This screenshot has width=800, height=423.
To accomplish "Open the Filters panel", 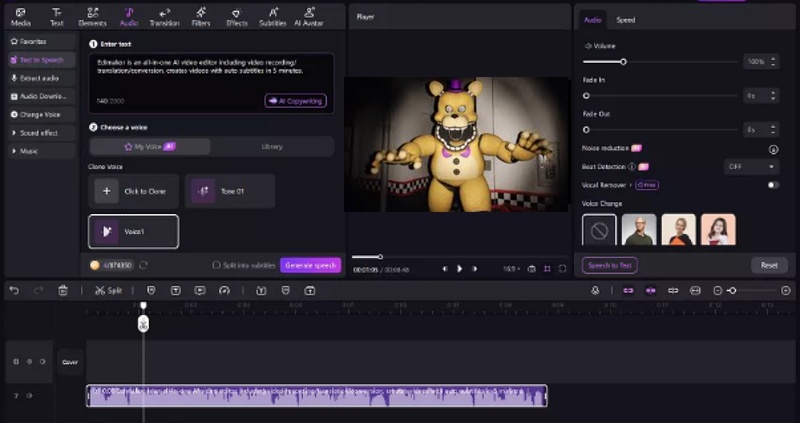I will coord(201,17).
